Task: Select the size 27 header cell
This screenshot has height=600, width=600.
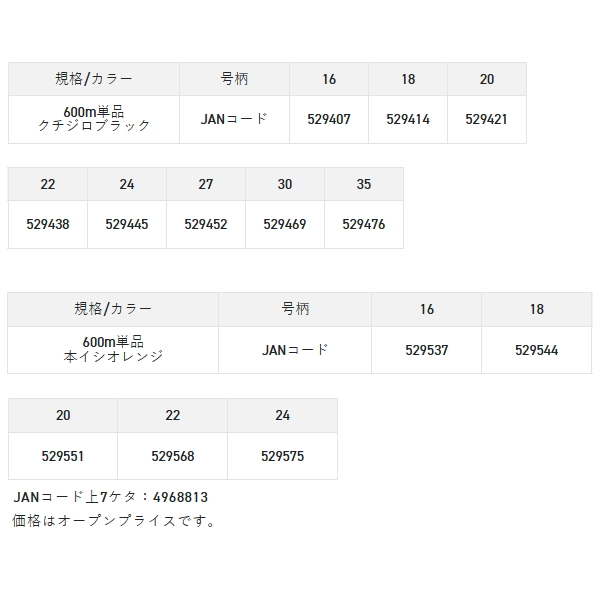Action: [206, 185]
